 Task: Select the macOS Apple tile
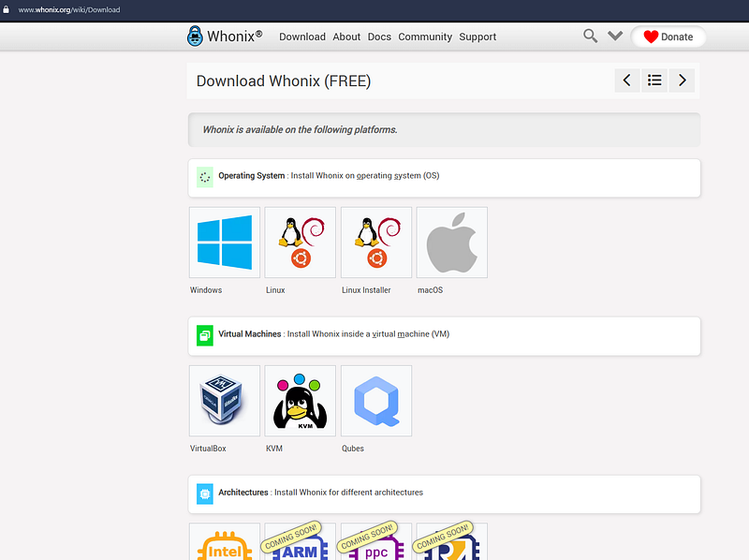click(x=452, y=243)
